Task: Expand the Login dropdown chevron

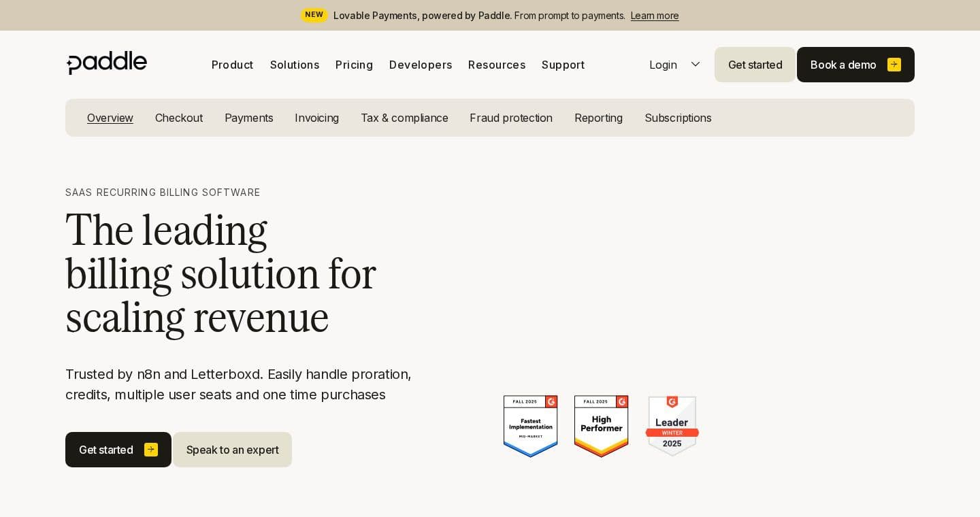Action: pyautogui.click(x=696, y=64)
